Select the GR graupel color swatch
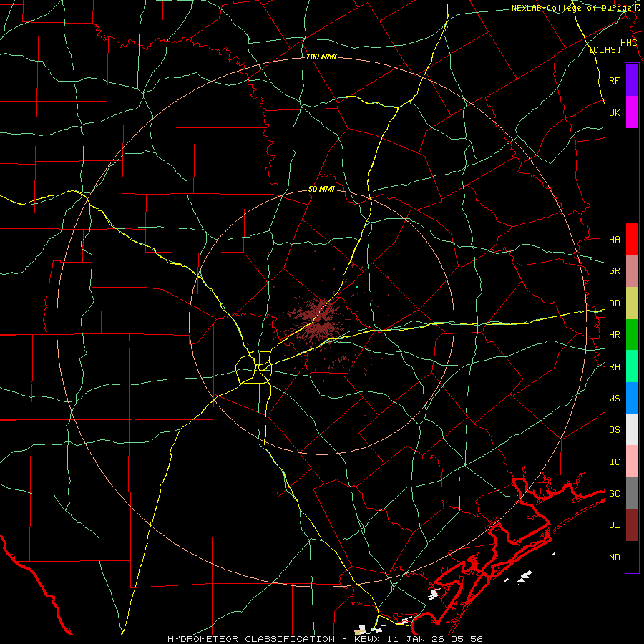The height and width of the screenshot is (644, 644). point(632,271)
